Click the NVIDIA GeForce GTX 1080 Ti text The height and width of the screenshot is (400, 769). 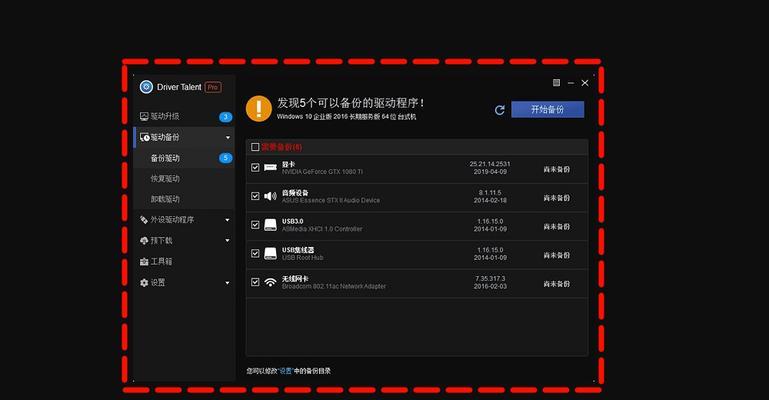[x=322, y=172]
